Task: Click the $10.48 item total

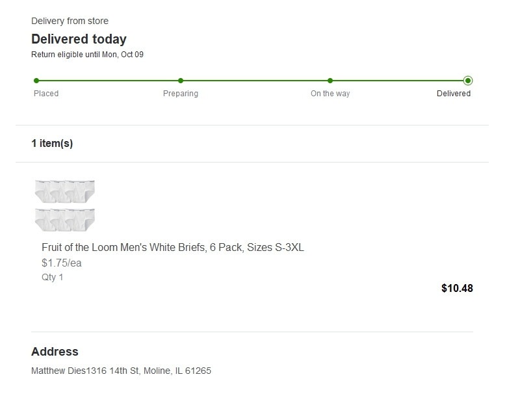Action: tap(457, 289)
